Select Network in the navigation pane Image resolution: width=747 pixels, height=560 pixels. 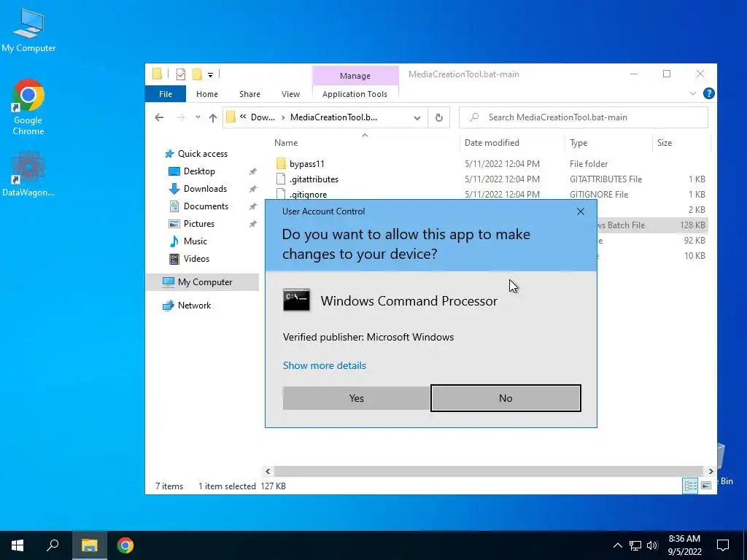pyautogui.click(x=194, y=306)
